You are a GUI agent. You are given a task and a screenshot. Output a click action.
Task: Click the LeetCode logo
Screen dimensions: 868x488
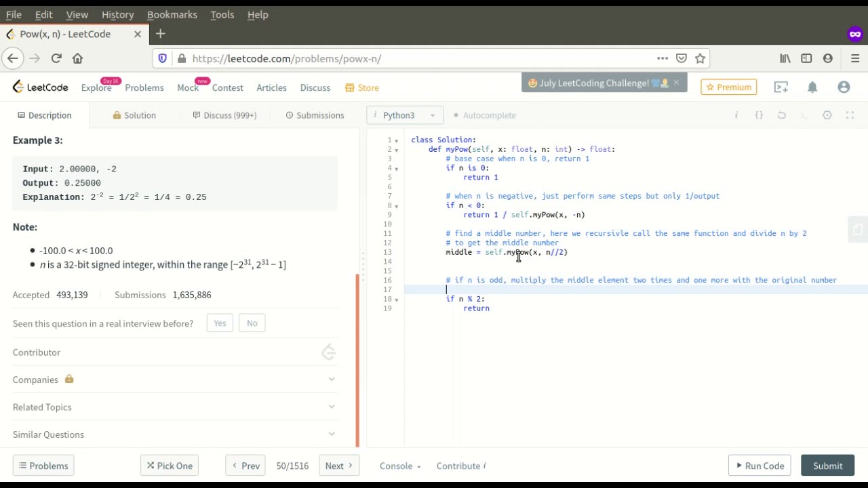[41, 87]
